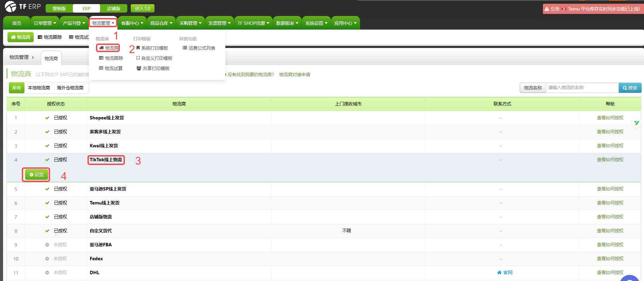Open the 首页 menu item
Screen dimensions: 644x281
click(17, 23)
